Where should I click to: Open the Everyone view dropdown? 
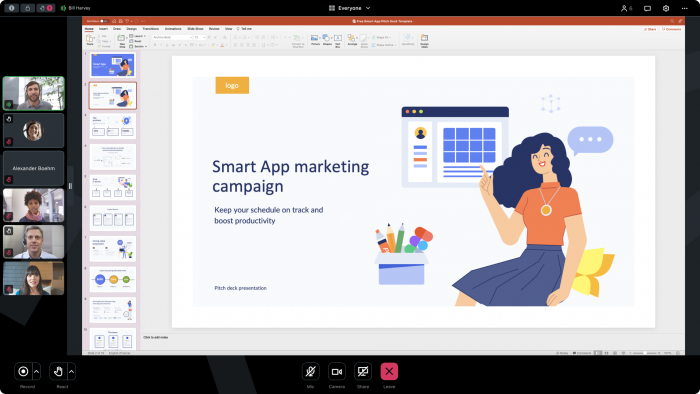coord(350,8)
